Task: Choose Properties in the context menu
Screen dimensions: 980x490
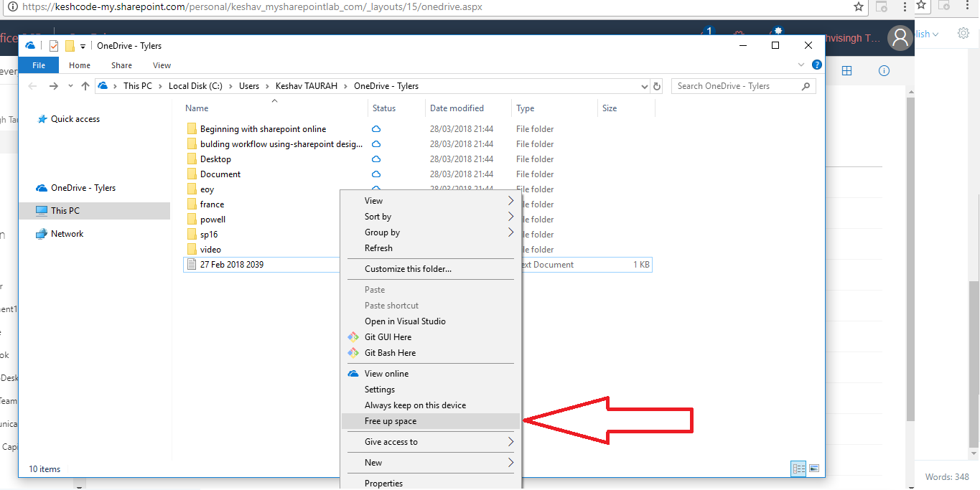Action: (431, 484)
